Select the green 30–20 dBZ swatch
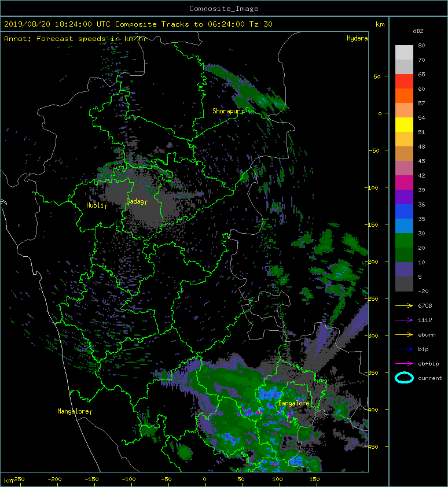Screen dimensions: 448x487 coord(404,241)
